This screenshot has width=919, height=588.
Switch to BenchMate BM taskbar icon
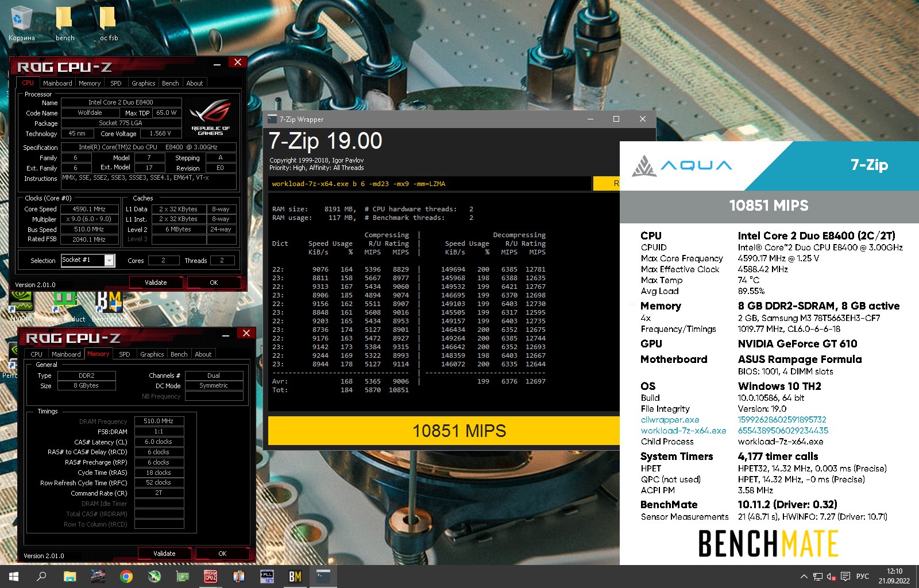pos(295,577)
